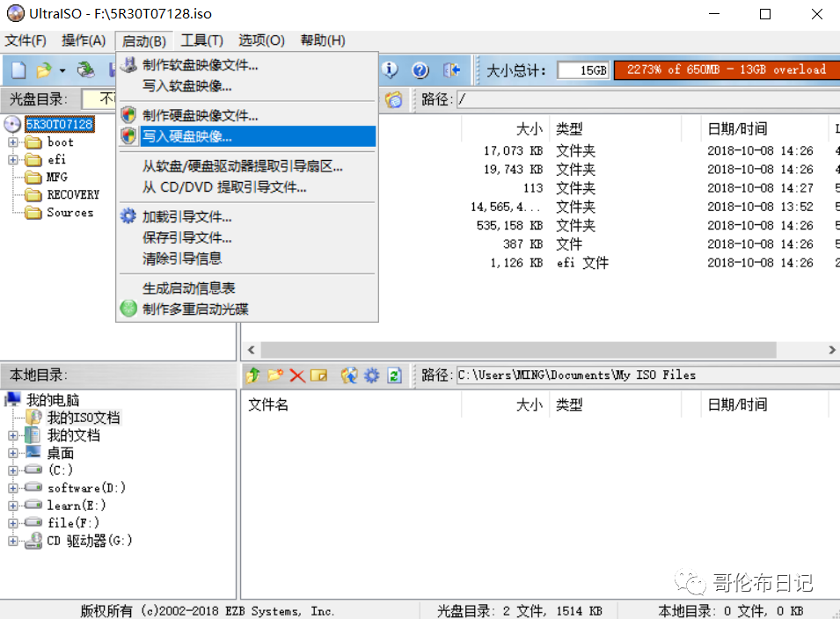Click the folder properties icon beside 路径
This screenshot has height=619, width=840.
coord(394,99)
